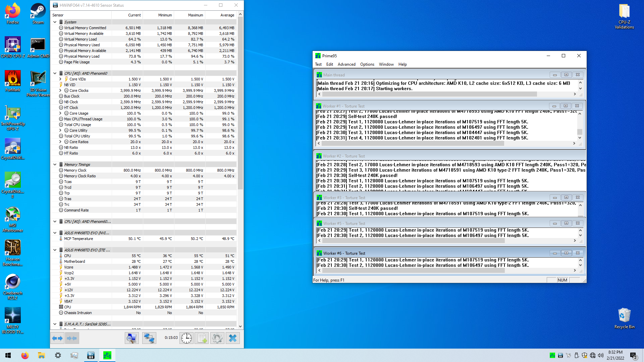Open Prime95 Test menu
Image resolution: width=644 pixels, height=362 pixels.
(318, 64)
